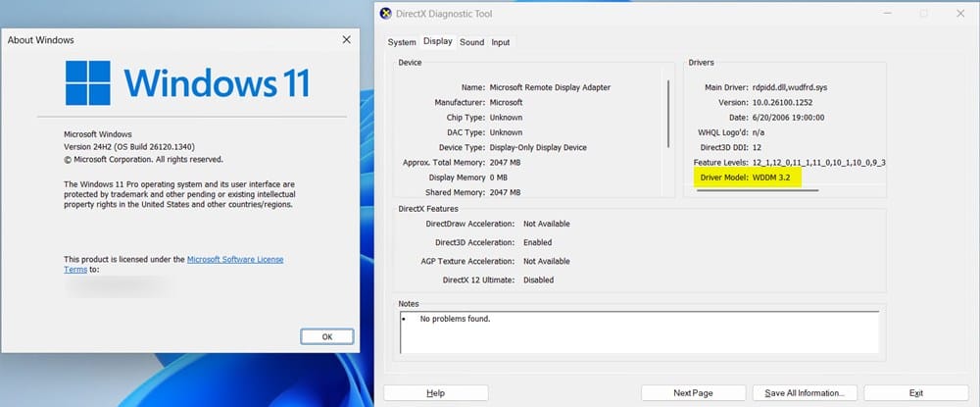Click AGP Texture Acceleration Not Available value
980x407 pixels.
547,261
